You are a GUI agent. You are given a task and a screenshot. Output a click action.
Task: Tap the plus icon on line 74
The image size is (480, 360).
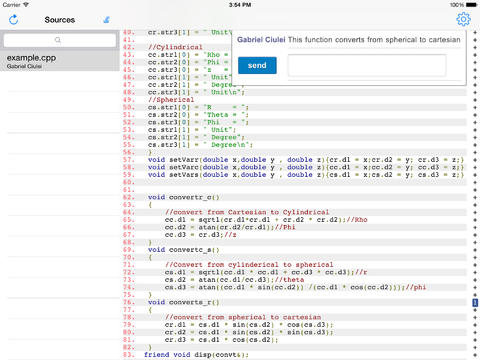[x=475, y=287]
